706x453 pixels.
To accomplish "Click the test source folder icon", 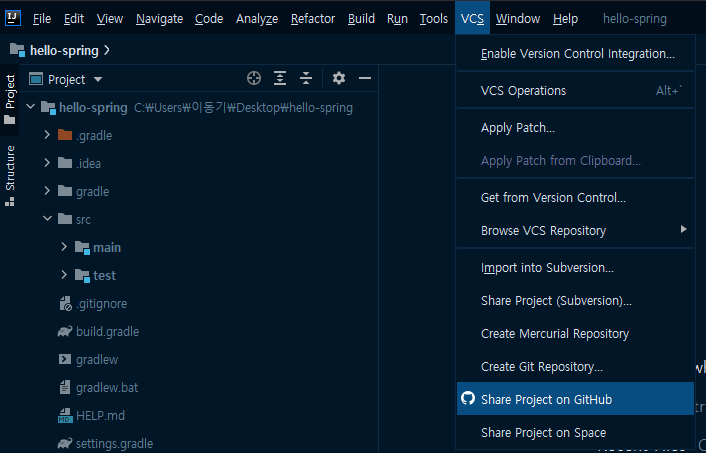I will pos(82,276).
